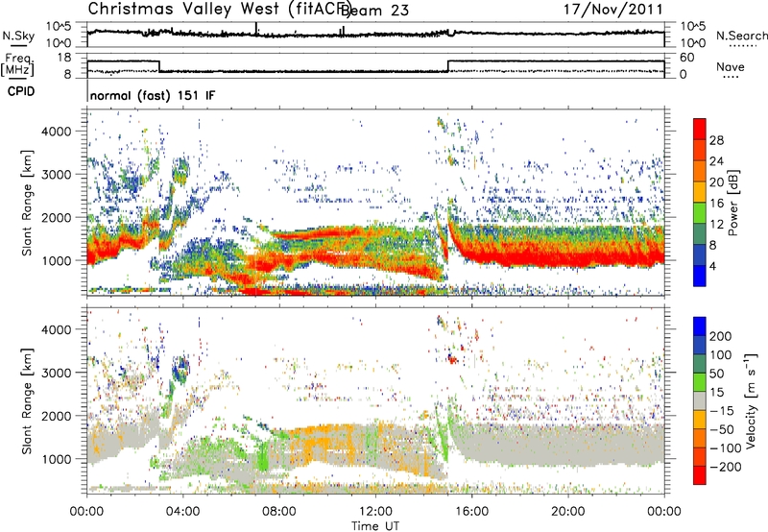Screen dimensions: 768x532
Task: Click the '18' tick on frequency axis
Action: tap(63, 58)
